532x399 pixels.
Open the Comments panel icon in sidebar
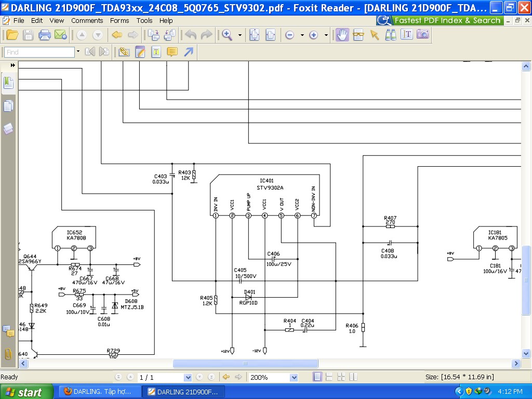pos(8,331)
